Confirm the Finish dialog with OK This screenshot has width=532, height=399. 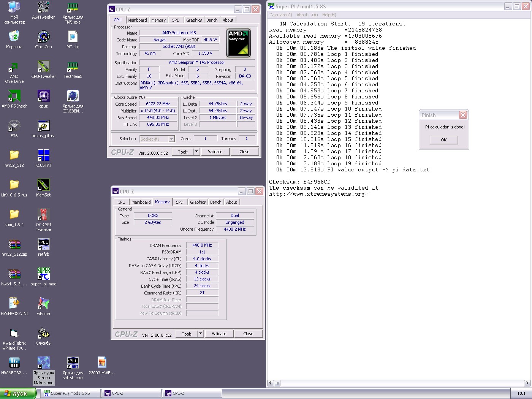(x=444, y=140)
